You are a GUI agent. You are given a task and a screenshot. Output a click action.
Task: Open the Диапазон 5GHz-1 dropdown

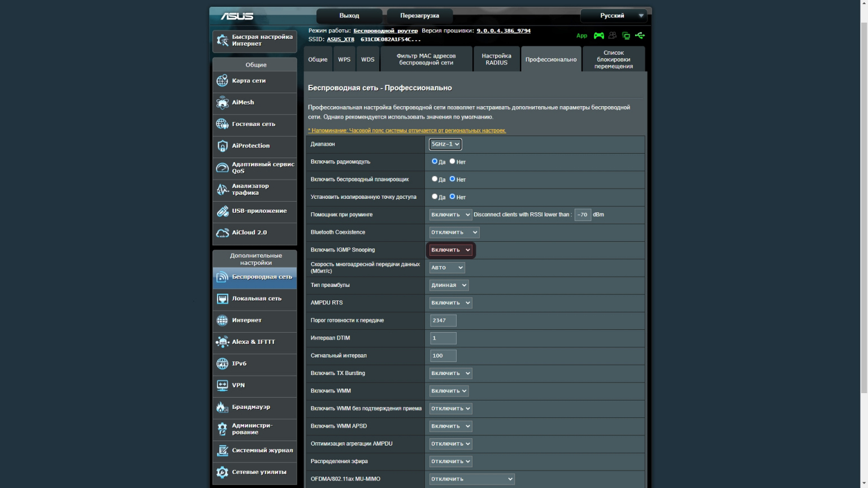445,144
